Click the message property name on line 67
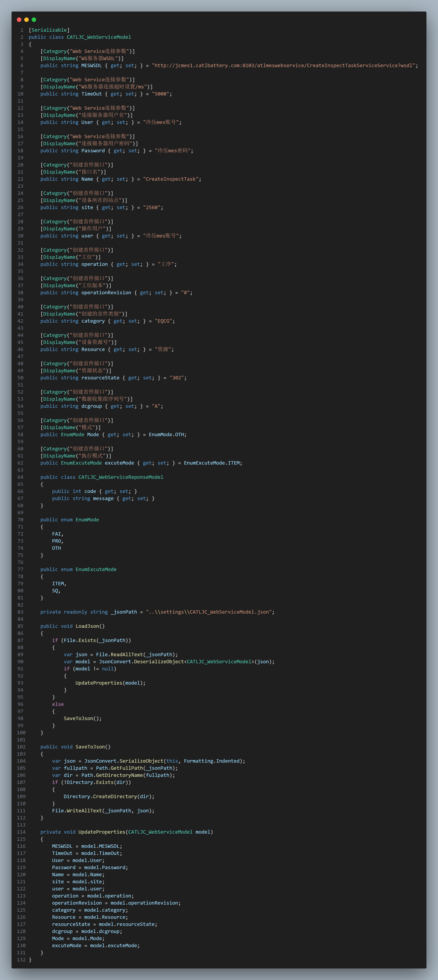438x980 pixels. pos(103,499)
